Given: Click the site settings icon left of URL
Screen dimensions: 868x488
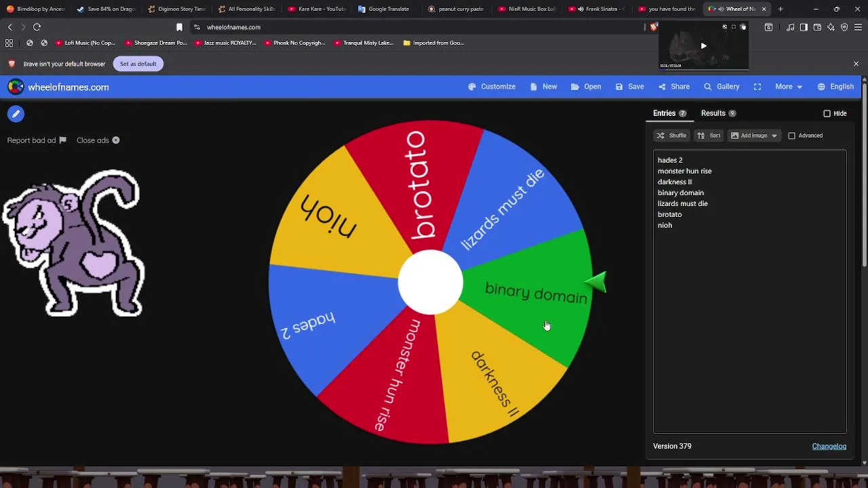Looking at the screenshot, I should pyautogui.click(x=197, y=27).
